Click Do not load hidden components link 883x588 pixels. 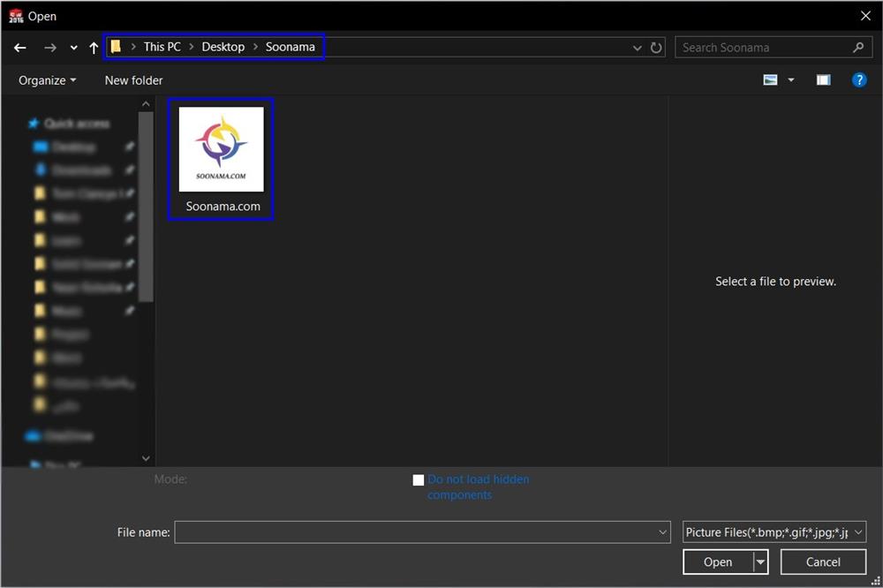coord(478,487)
